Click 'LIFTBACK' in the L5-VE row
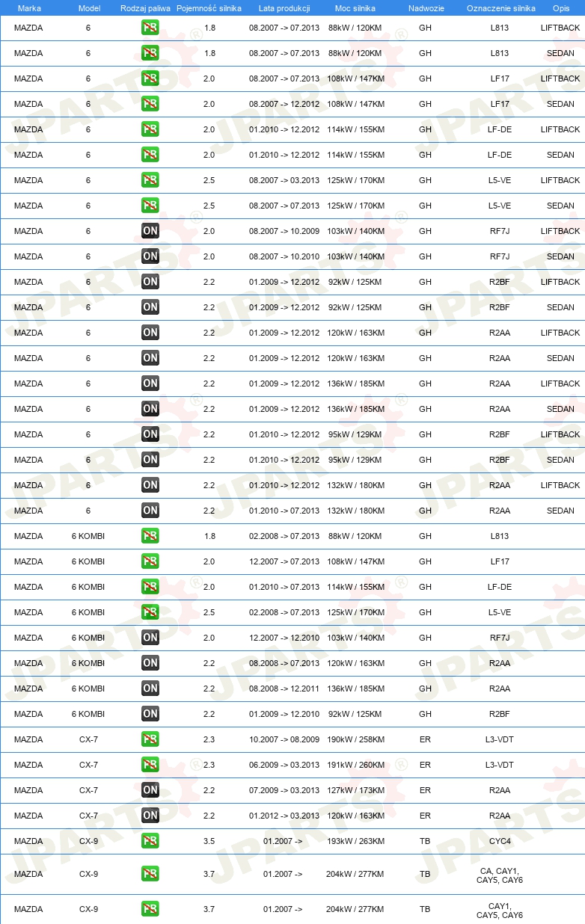Image resolution: width=585 pixels, height=924 pixels. pyautogui.click(x=560, y=180)
